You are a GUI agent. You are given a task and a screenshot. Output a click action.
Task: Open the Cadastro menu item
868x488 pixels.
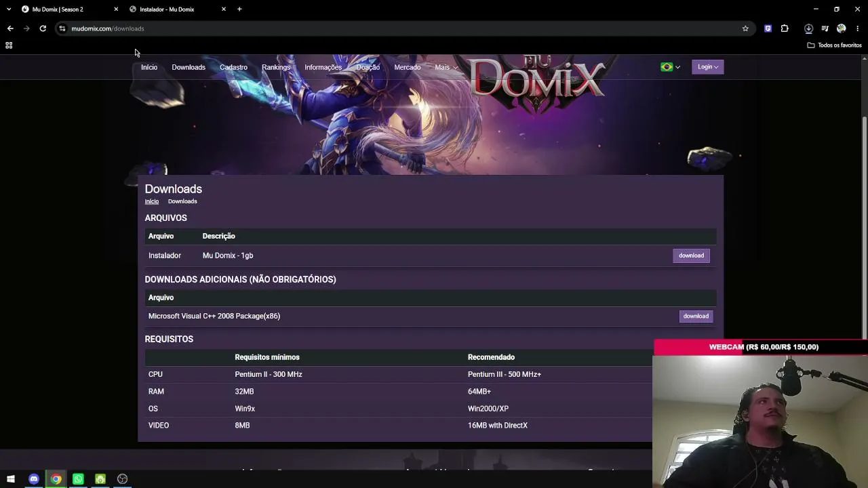pos(233,67)
